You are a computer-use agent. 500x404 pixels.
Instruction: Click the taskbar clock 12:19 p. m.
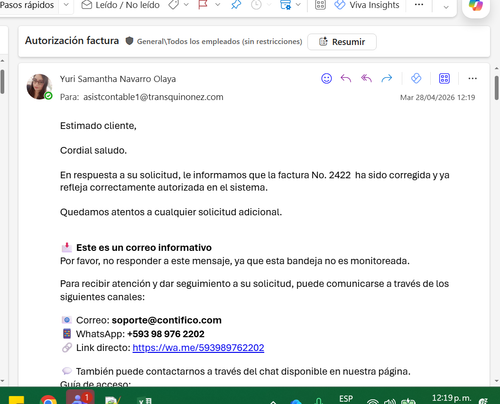click(x=451, y=398)
